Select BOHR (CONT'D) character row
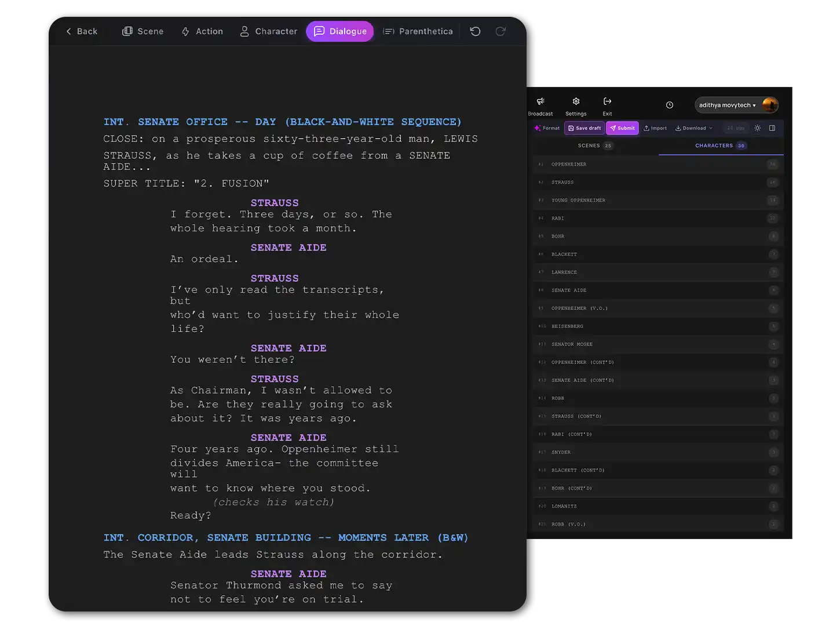Screen dimensions: 840x626 658,488
